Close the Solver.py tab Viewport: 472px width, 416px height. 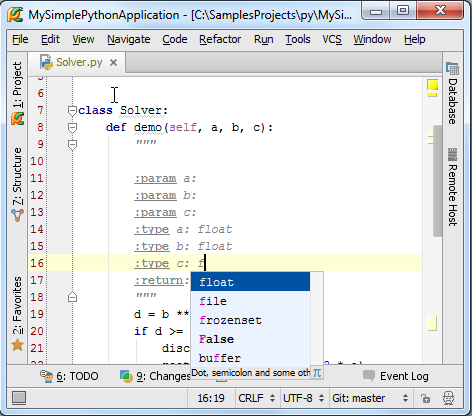(x=113, y=62)
